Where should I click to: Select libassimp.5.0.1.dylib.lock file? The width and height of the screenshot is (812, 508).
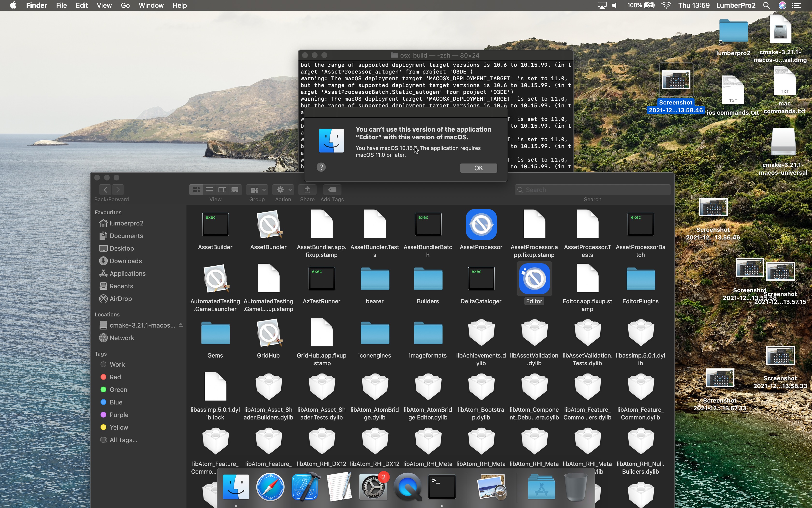tap(215, 386)
